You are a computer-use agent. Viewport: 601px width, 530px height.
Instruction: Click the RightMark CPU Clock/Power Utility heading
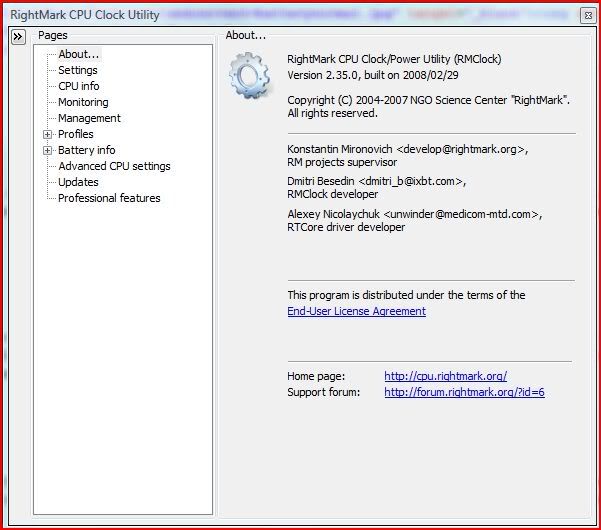coord(394,59)
